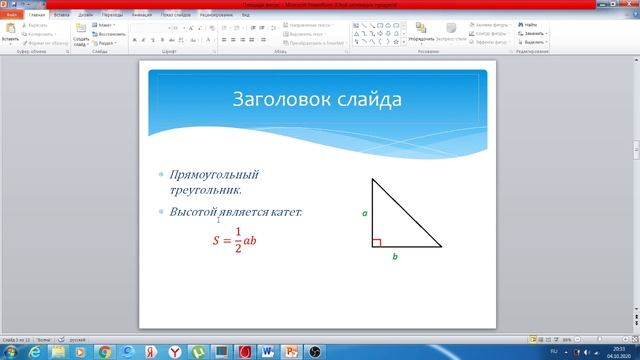This screenshot has width=640, height=360.
Task: Open Раздел section dropdown
Action: pyautogui.click(x=104, y=43)
